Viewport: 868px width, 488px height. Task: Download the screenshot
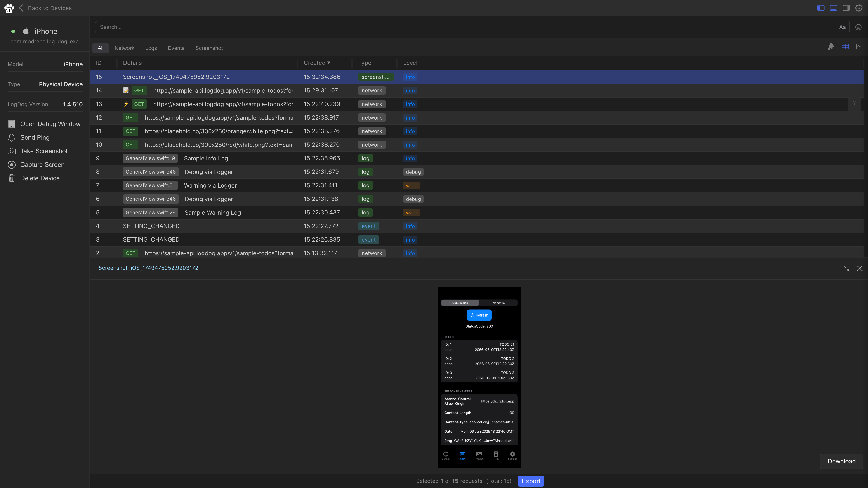[841, 461]
